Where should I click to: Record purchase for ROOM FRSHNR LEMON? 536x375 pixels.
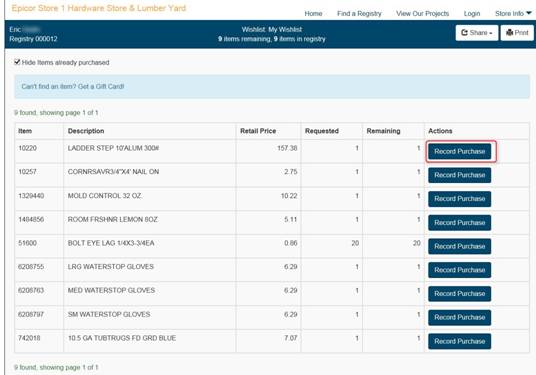pyautogui.click(x=459, y=223)
